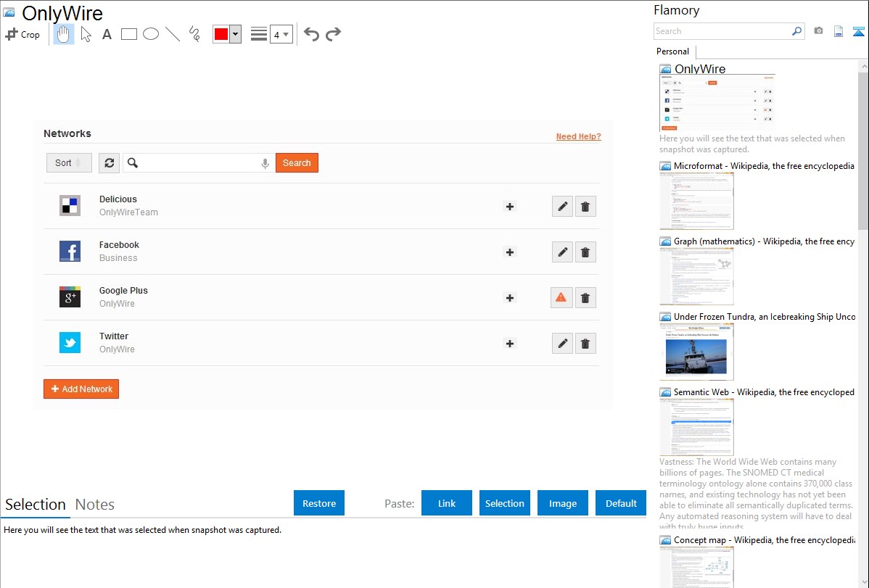The image size is (869, 588).
Task: Switch to the Selection tab
Action: click(36, 505)
